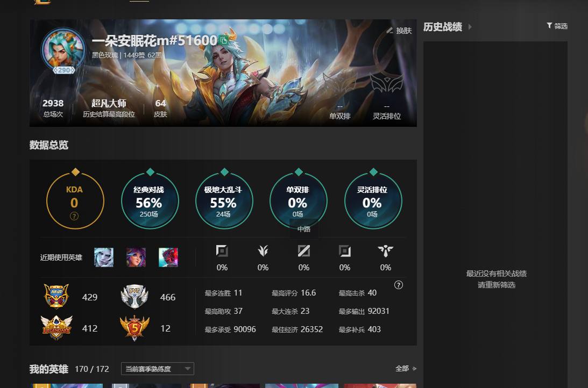The height and width of the screenshot is (388, 588).
Task: Click the 最多承受 90096 stat
Action: pyautogui.click(x=230, y=329)
